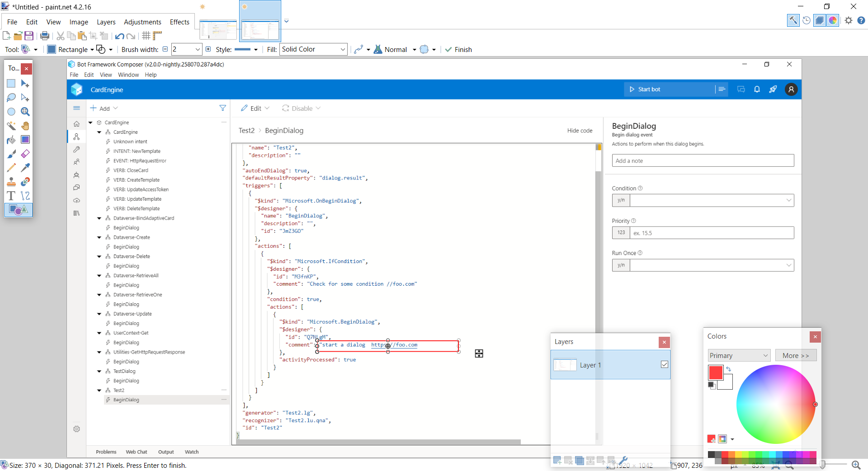868x471 pixels.
Task: Collapse the Dataverse-Create tree node
Action: tap(99, 237)
